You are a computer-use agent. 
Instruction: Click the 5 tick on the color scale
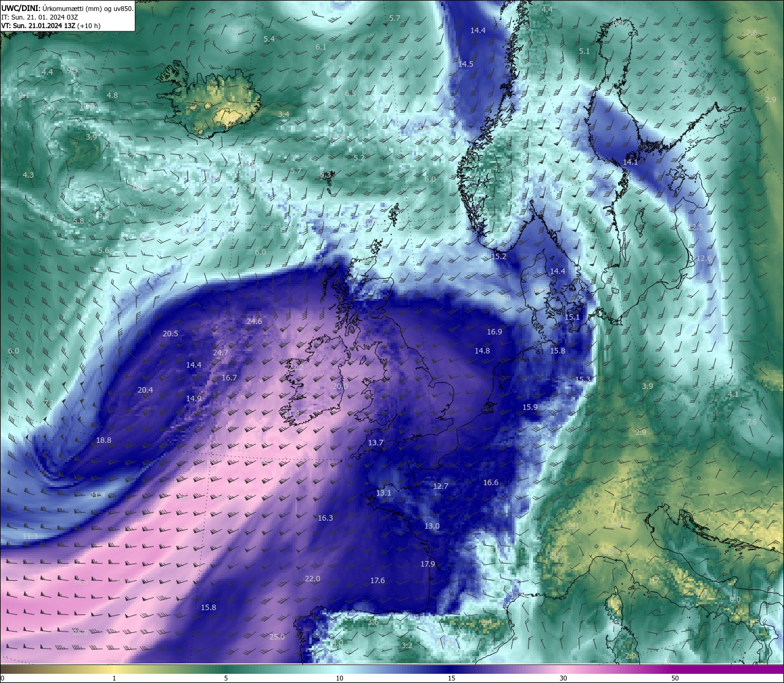[x=226, y=678]
